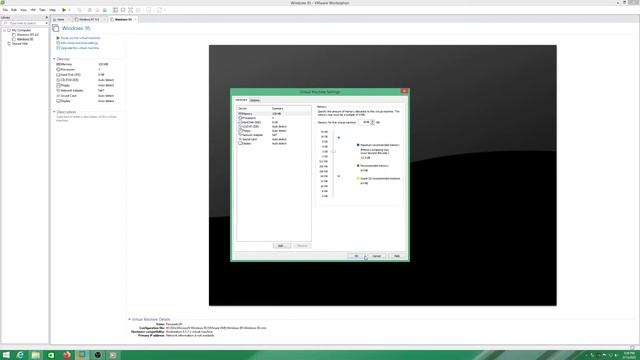The width and height of the screenshot is (640, 360).
Task: Select Windows NT 4.0 in the library tree
Action: 28,35
